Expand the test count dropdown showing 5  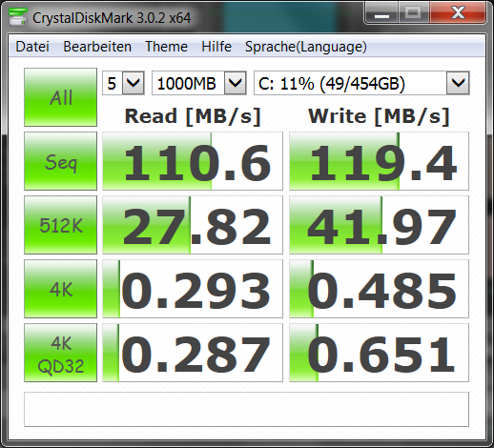click(134, 83)
